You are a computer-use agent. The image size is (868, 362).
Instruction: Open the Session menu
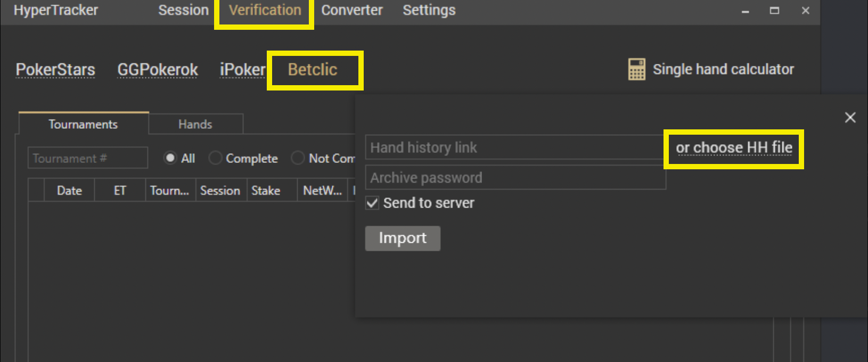tap(183, 10)
